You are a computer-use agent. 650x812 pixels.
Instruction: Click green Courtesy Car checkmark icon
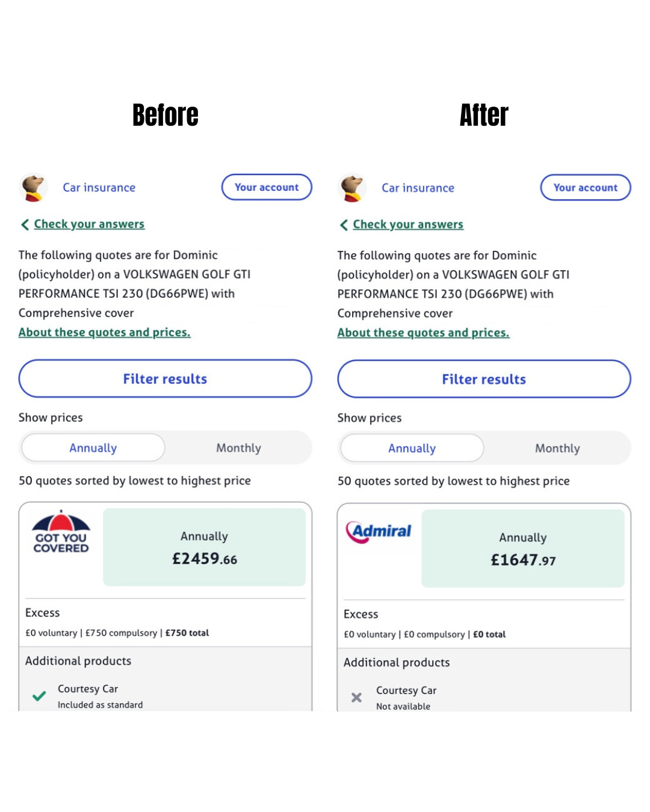pyautogui.click(x=39, y=696)
